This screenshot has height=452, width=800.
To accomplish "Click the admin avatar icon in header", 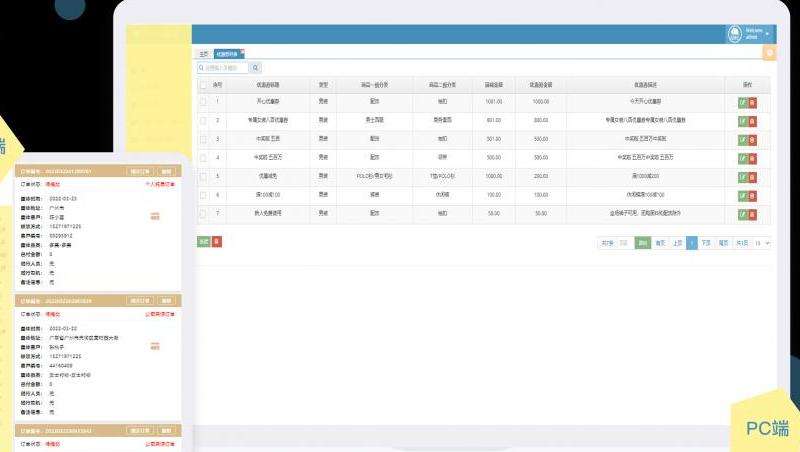I will coord(734,34).
